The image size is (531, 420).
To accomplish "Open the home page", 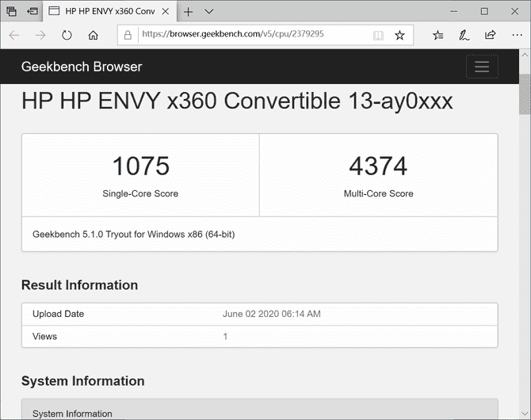I will pos(94,35).
